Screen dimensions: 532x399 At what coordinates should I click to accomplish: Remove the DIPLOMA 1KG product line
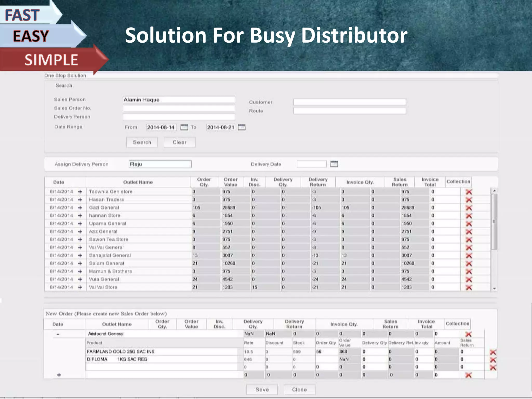click(493, 360)
